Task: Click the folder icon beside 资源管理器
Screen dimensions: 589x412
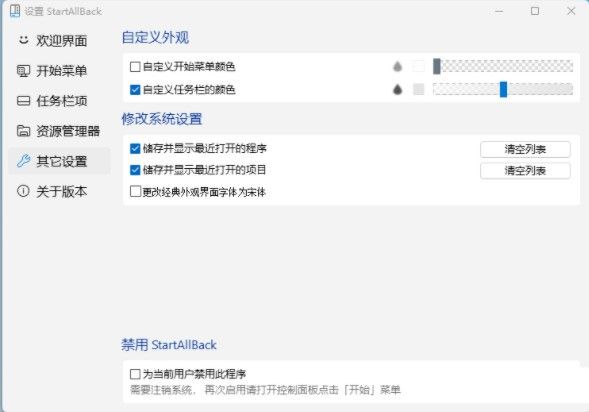Action: (23, 131)
